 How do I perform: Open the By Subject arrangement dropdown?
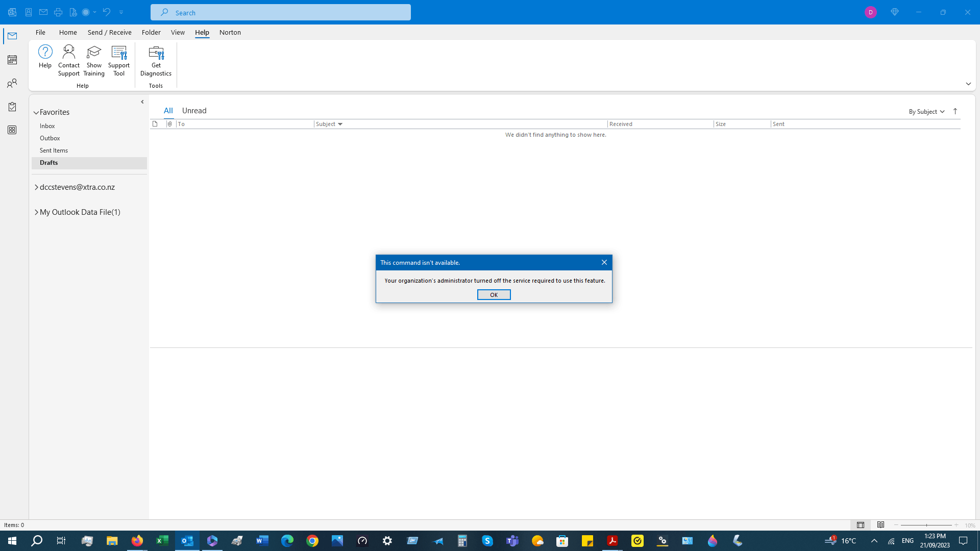926,111
